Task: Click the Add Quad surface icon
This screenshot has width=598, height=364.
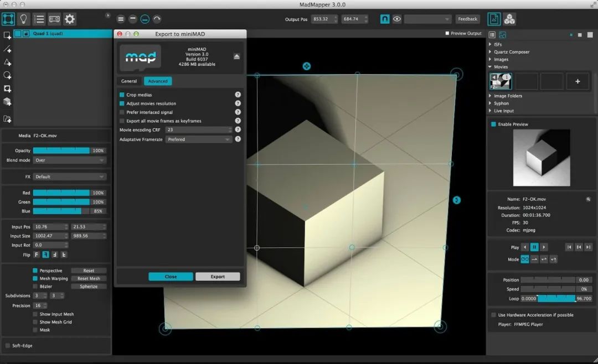Action: pos(7,35)
